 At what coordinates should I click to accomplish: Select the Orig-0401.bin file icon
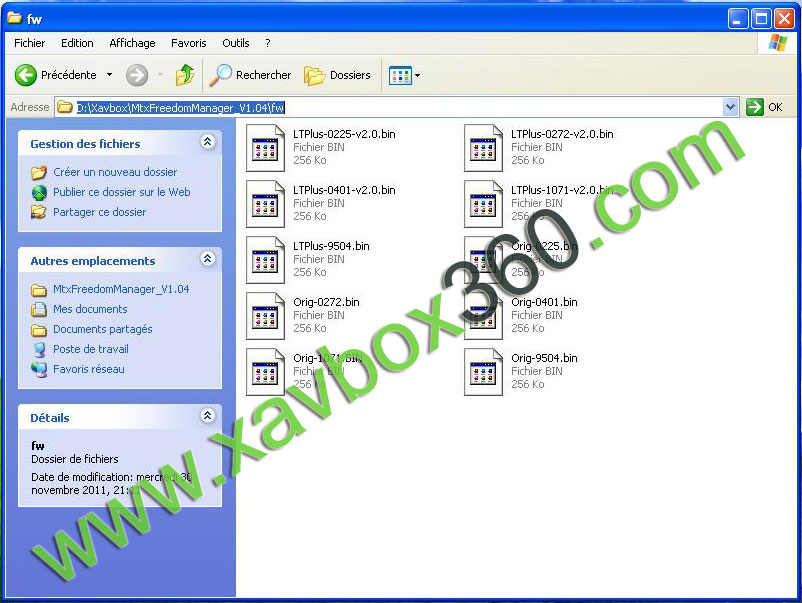(x=483, y=316)
